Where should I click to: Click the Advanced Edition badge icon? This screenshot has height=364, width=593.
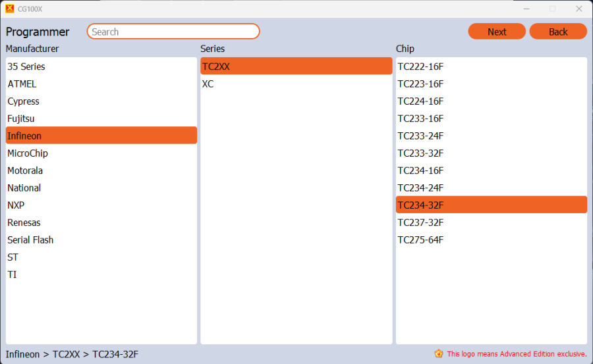pyautogui.click(x=439, y=353)
